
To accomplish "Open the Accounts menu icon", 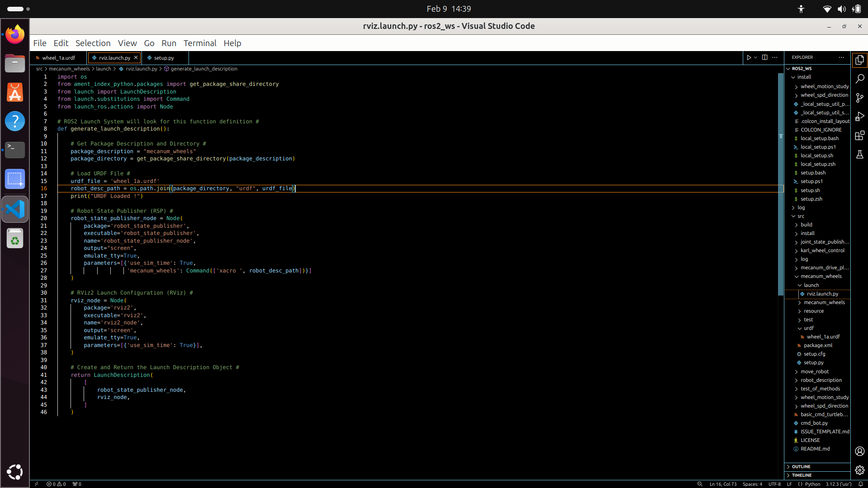I will click(859, 451).
